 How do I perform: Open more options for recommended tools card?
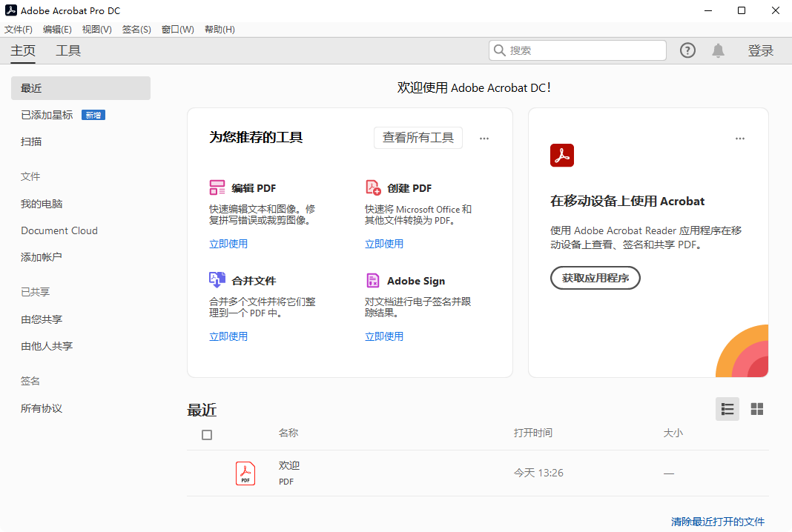click(x=484, y=139)
